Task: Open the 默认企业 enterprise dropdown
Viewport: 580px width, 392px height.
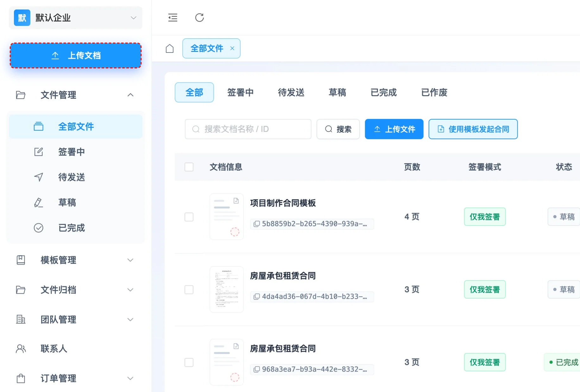Action: click(x=76, y=18)
